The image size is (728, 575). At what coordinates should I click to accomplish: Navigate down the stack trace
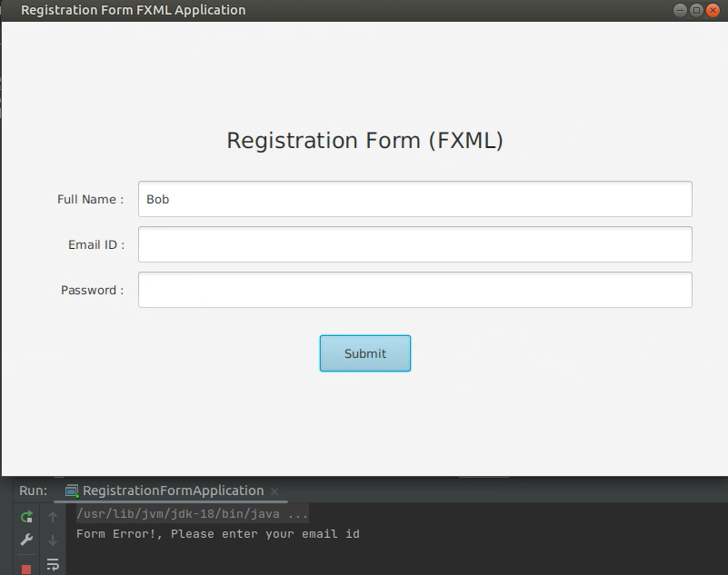click(x=53, y=541)
